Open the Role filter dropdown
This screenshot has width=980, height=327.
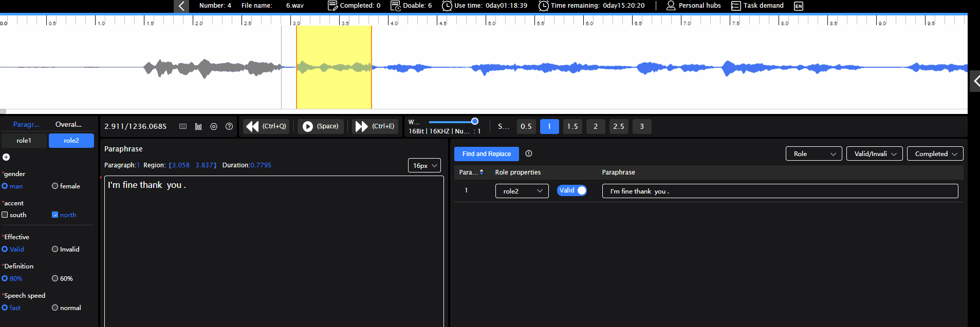tap(814, 153)
